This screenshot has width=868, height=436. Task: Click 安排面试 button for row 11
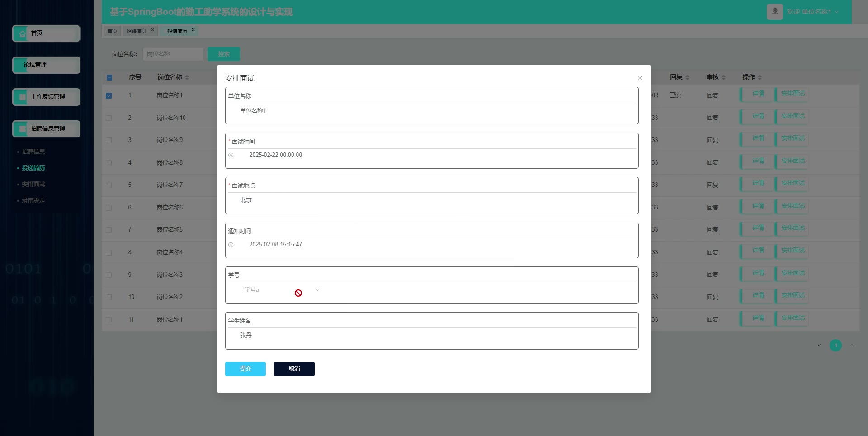(x=793, y=318)
